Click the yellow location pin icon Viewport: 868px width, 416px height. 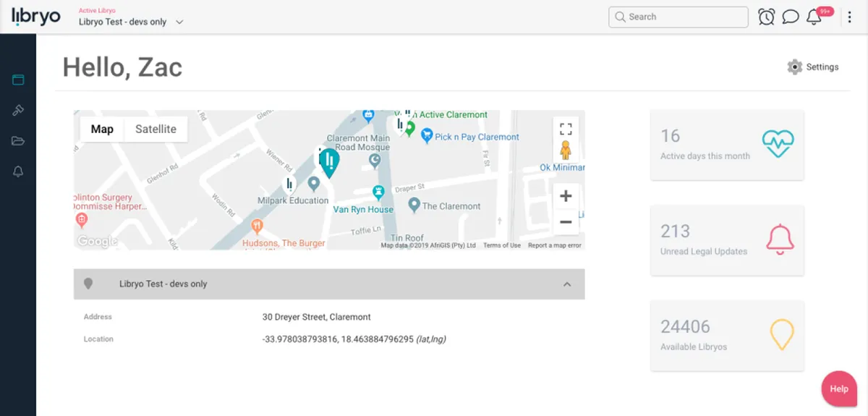pos(781,334)
